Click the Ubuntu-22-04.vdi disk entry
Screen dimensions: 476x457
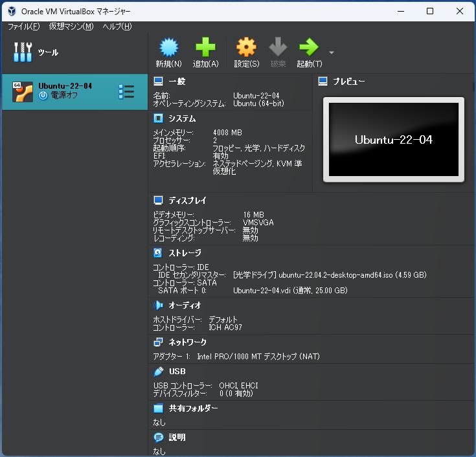pyautogui.click(x=290, y=291)
